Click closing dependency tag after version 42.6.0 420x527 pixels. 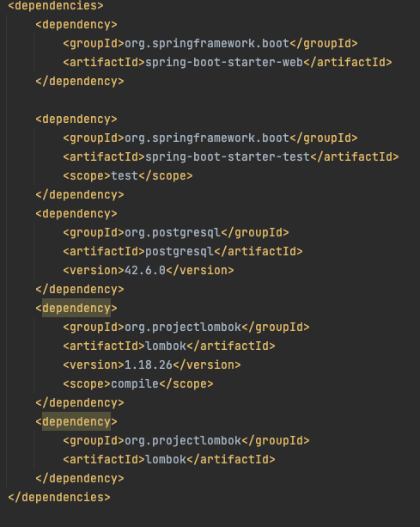point(80,289)
